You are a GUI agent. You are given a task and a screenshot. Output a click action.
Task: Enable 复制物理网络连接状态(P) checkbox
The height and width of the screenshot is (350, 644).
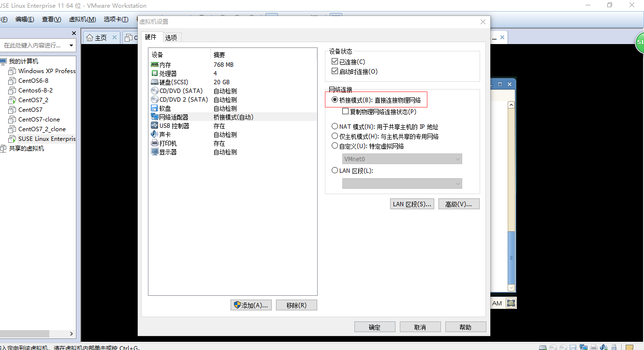click(x=345, y=111)
